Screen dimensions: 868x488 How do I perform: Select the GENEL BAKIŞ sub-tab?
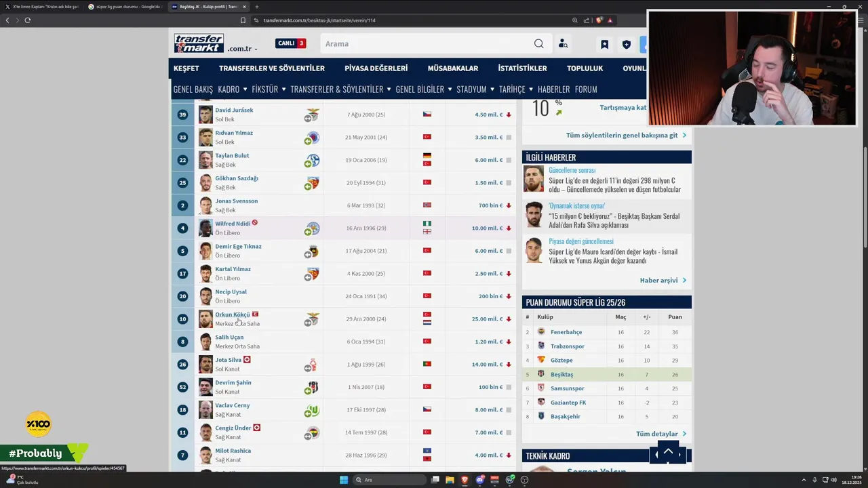point(193,89)
